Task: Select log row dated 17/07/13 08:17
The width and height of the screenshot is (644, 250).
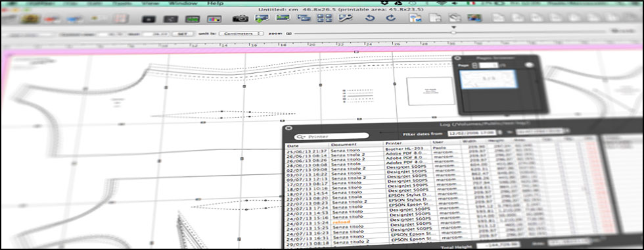Action: coord(308,185)
